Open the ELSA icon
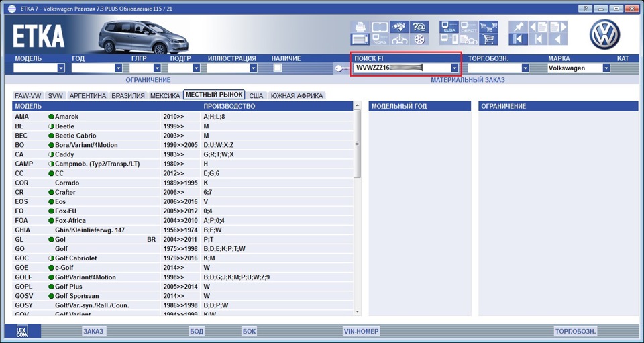This screenshot has height=343, width=644. pos(449,27)
